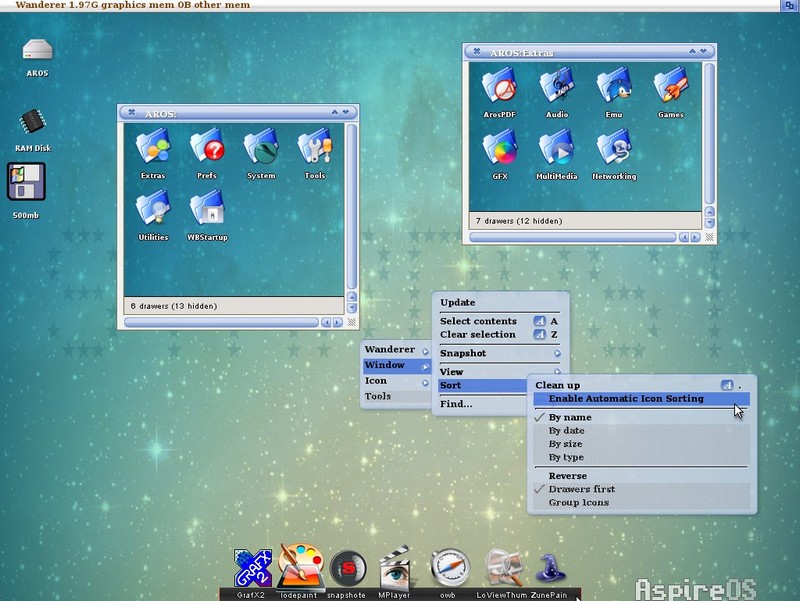
Task: Open the Games drawer icon
Action: 670,92
